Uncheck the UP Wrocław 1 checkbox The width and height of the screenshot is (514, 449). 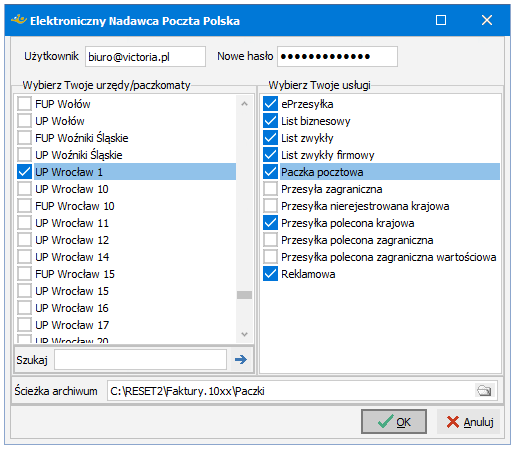click(24, 172)
